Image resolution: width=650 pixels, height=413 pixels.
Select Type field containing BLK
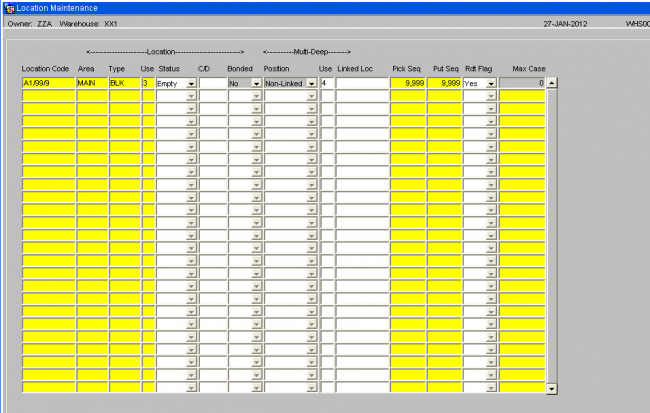(125, 83)
